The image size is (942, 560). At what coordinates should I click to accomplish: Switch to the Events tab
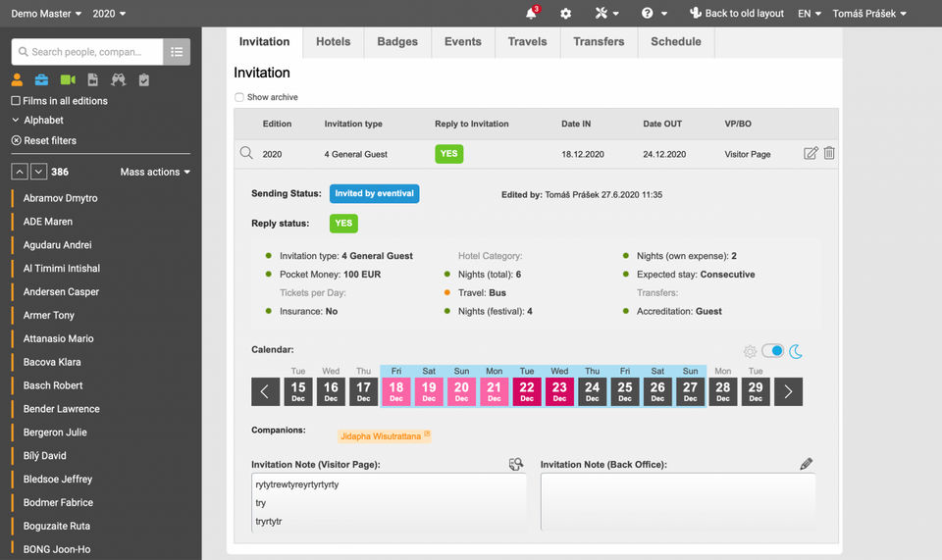[463, 42]
